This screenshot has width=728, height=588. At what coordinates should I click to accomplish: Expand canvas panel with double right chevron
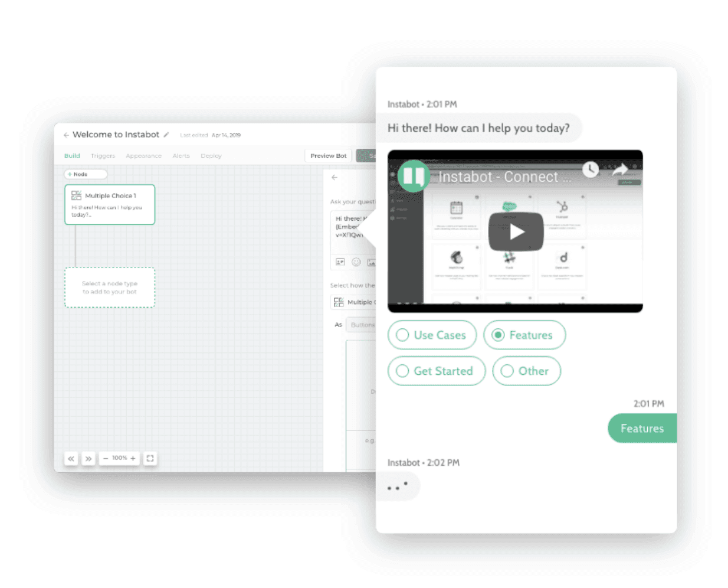coord(88,458)
